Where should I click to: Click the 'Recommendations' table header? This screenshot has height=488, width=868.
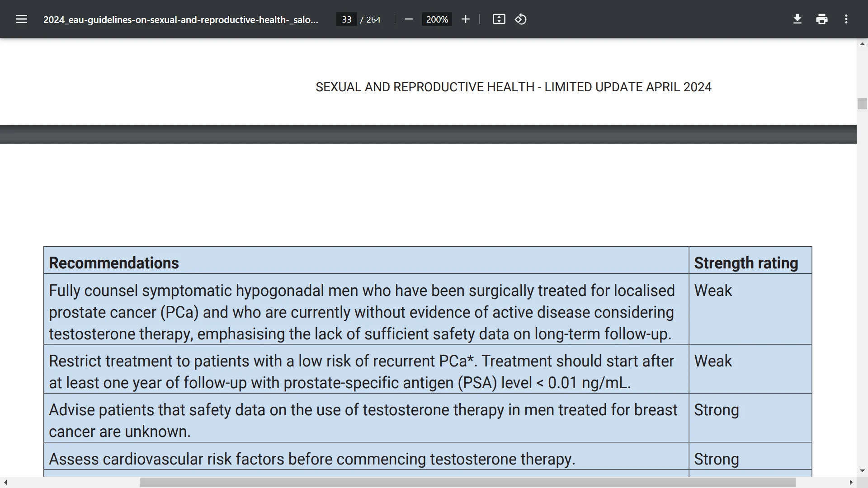pyautogui.click(x=114, y=263)
